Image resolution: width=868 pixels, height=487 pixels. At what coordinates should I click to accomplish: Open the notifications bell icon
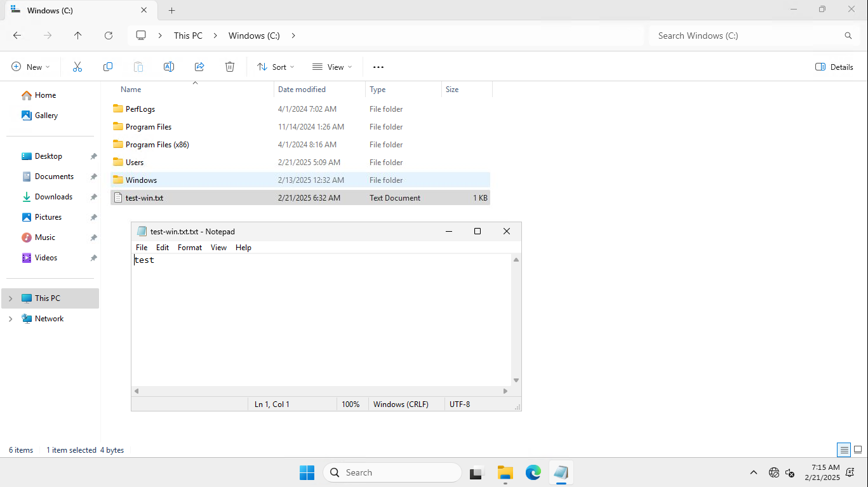(x=850, y=472)
